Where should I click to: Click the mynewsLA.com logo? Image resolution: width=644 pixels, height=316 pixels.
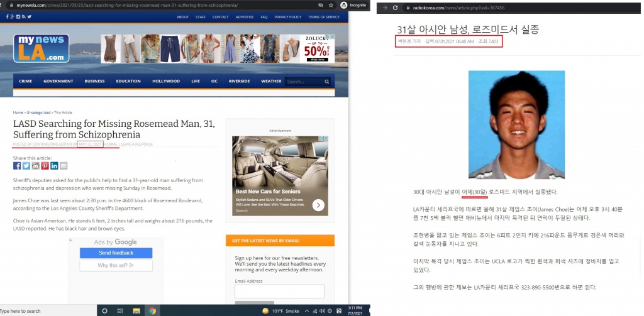click(x=41, y=48)
